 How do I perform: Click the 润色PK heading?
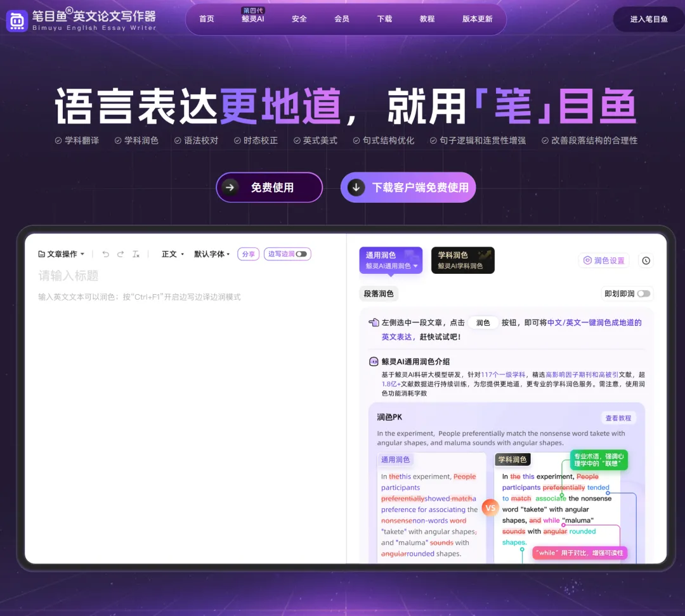tap(389, 417)
